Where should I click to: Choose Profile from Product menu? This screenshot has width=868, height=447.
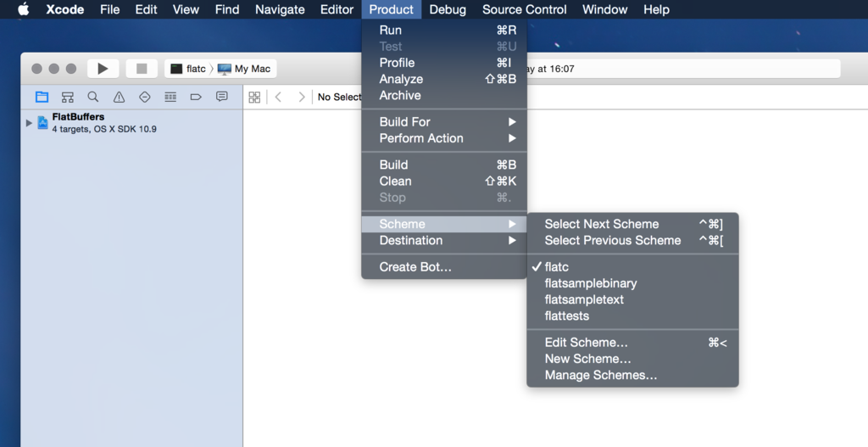tap(444, 63)
